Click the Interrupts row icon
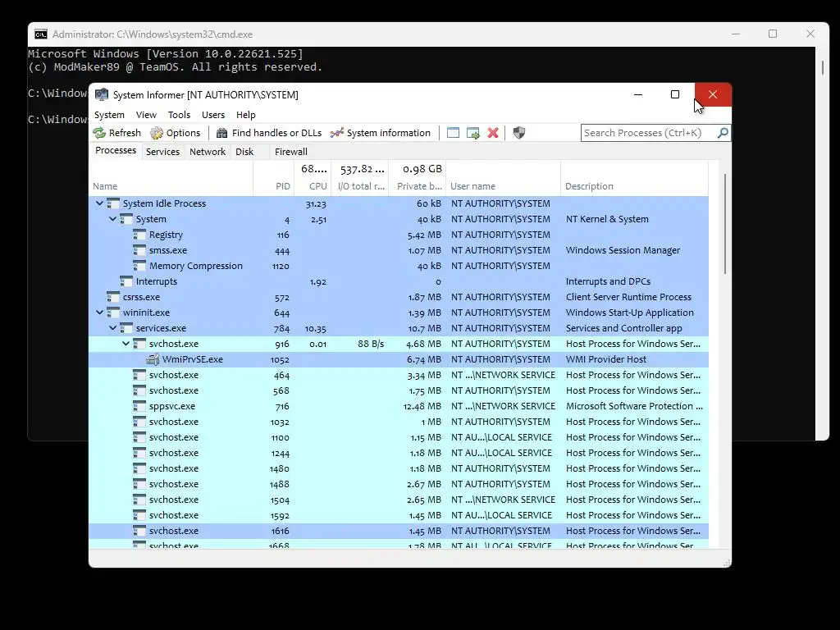840x630 pixels. [126, 281]
